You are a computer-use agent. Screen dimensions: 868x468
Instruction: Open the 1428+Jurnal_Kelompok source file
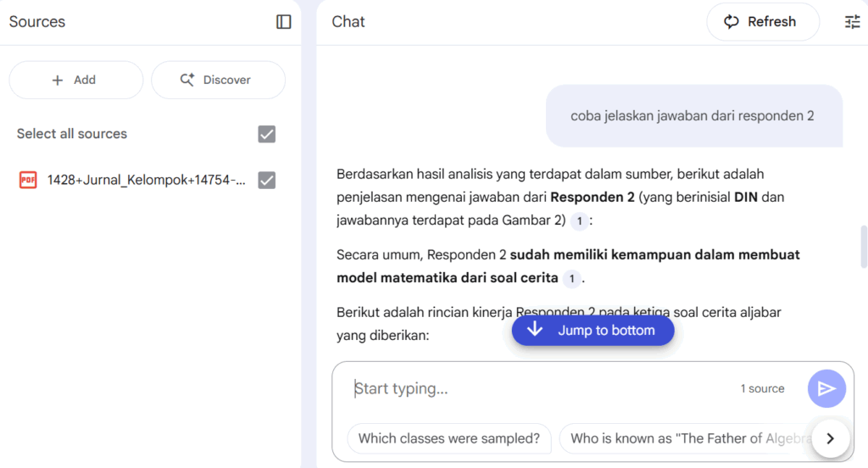tap(146, 180)
